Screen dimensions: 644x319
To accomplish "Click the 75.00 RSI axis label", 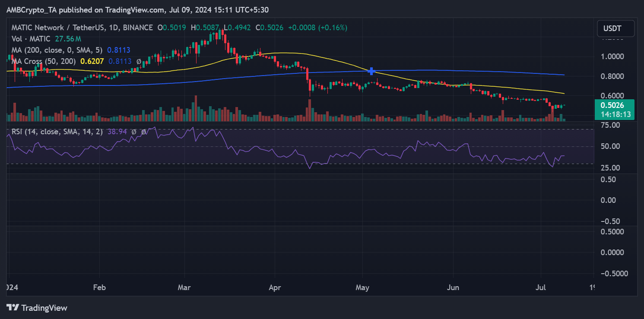I will (609, 125).
